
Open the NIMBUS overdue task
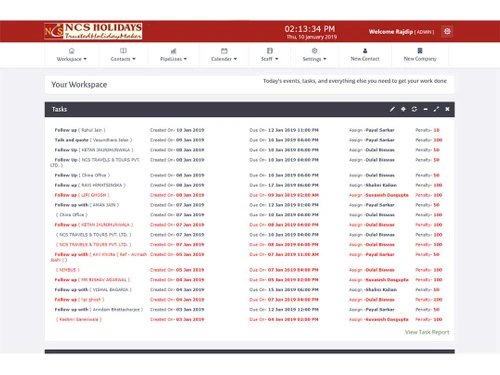coord(68,270)
